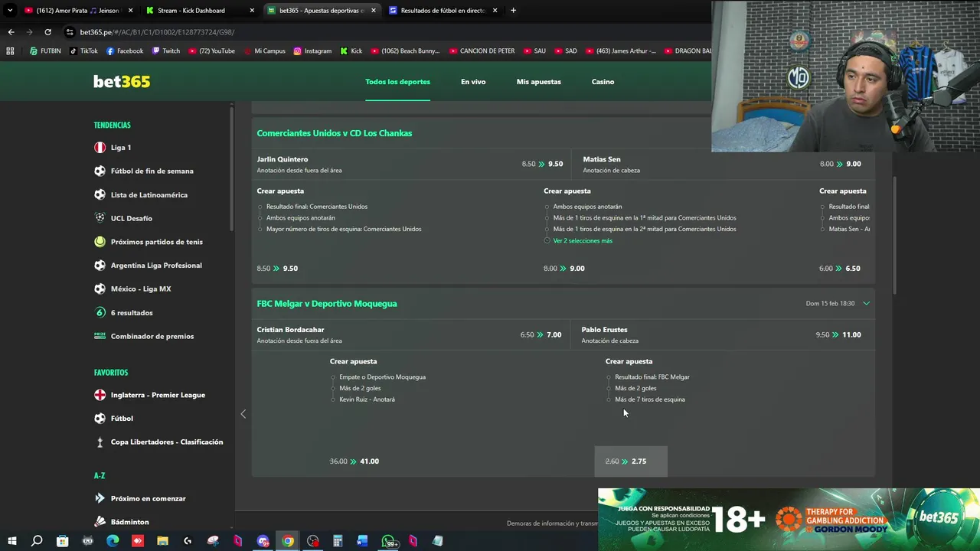
Task: Select the 2.75 Crear apuesta odds
Action: [631, 461]
